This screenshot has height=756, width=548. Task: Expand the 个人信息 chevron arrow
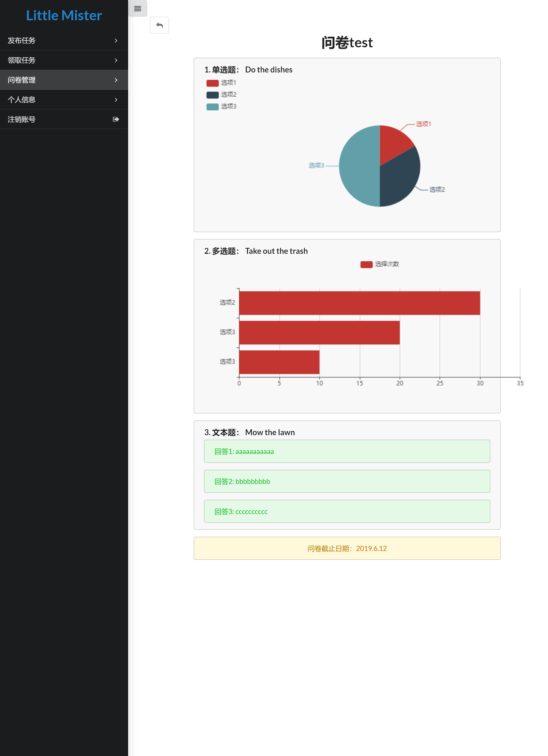pos(116,100)
